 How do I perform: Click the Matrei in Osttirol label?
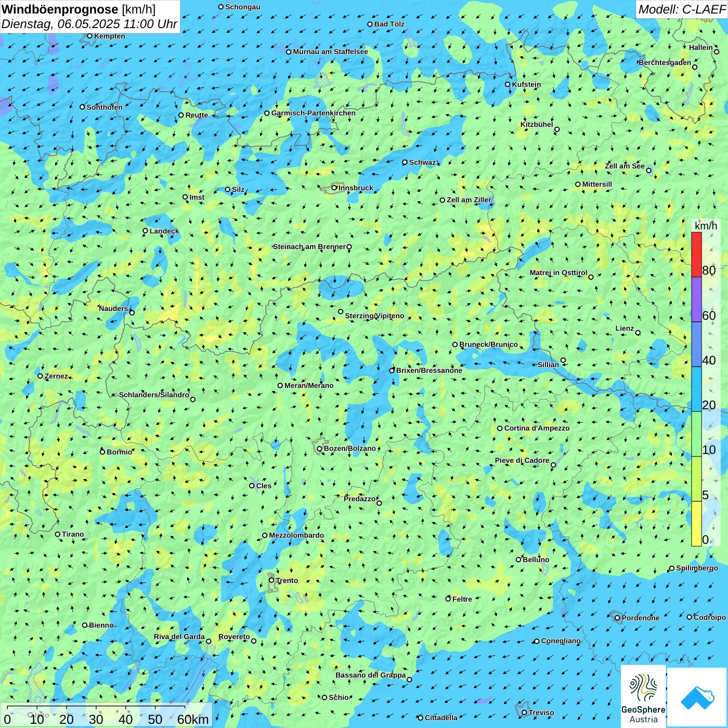(x=558, y=272)
